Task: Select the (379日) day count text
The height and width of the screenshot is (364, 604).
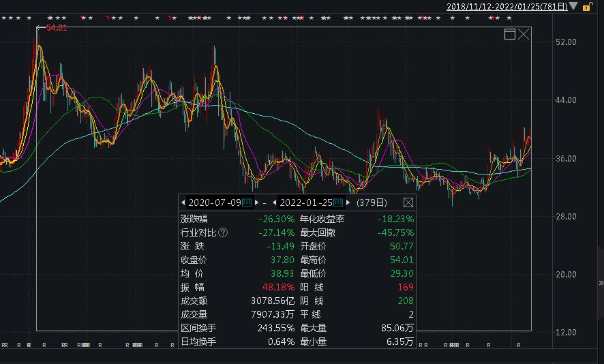Action: [372, 202]
